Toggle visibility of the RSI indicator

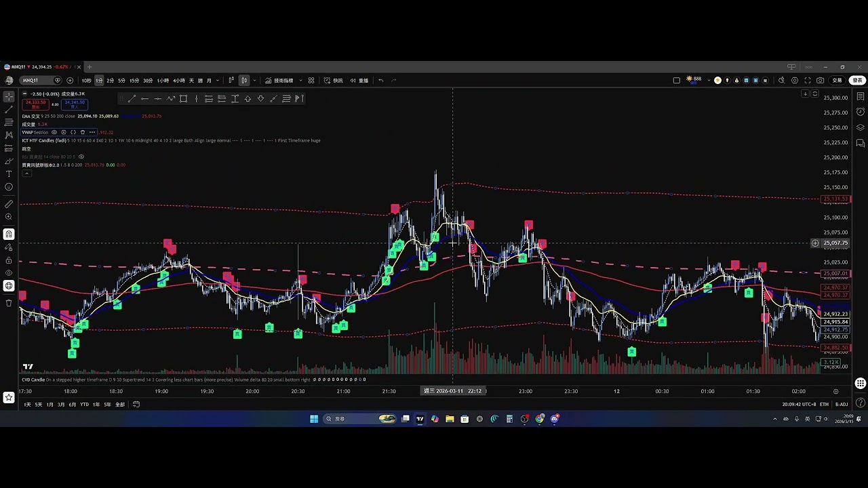(x=81, y=157)
